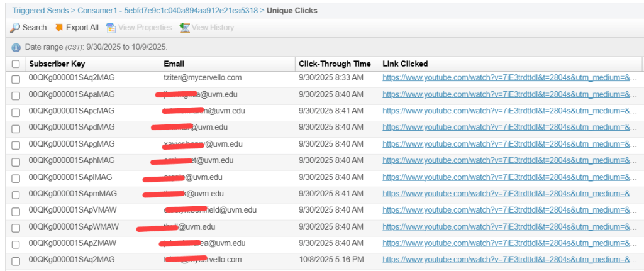Open YouTube link from 10/8/2025 click
This screenshot has width=644, height=271.
[509, 260]
